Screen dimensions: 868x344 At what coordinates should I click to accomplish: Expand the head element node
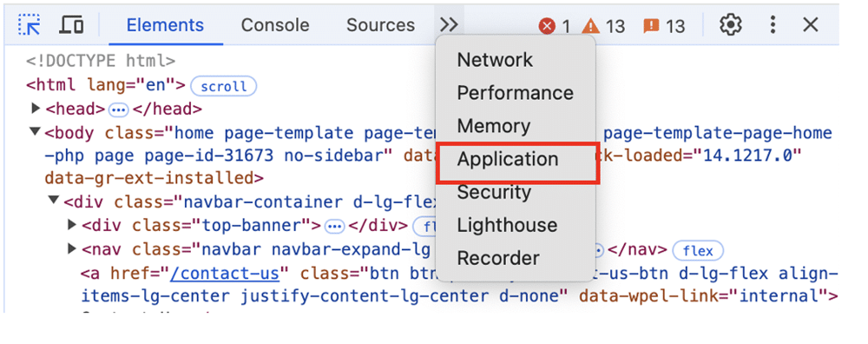[x=36, y=108]
